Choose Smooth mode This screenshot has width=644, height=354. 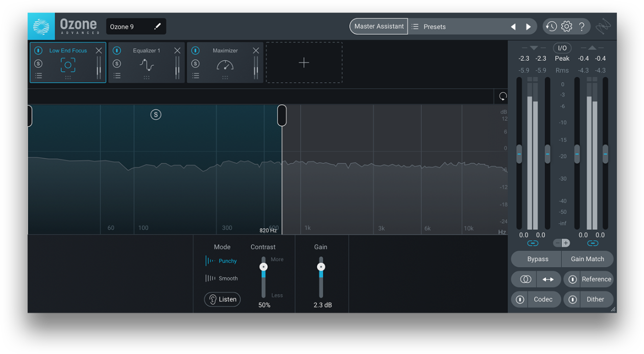coord(222,278)
